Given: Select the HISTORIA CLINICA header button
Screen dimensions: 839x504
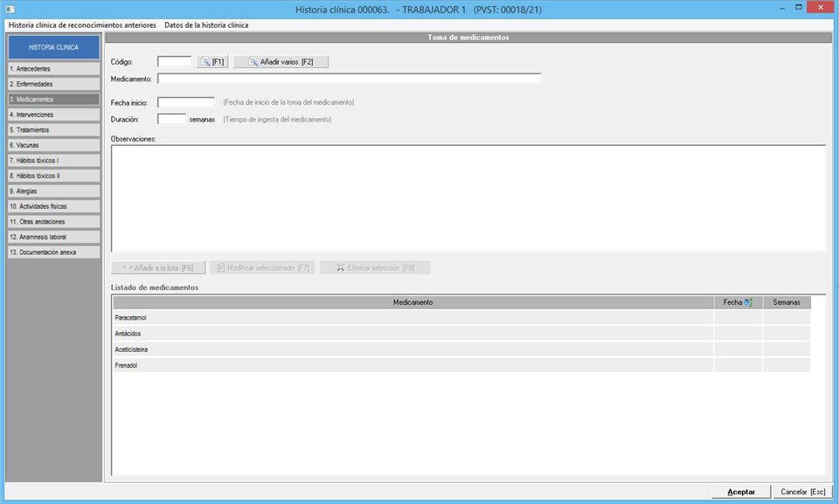Looking at the screenshot, I should (53, 47).
